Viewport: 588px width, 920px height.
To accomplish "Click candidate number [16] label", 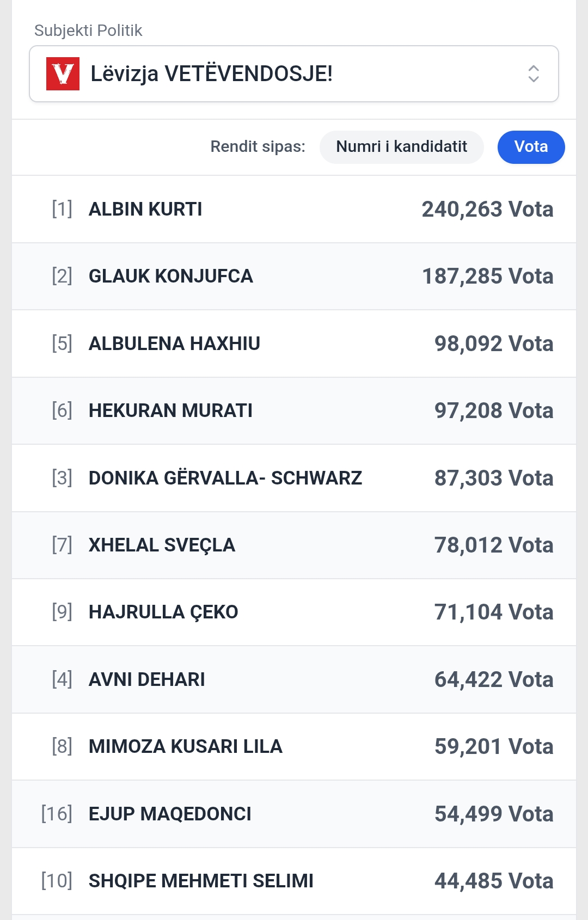I will (57, 814).
